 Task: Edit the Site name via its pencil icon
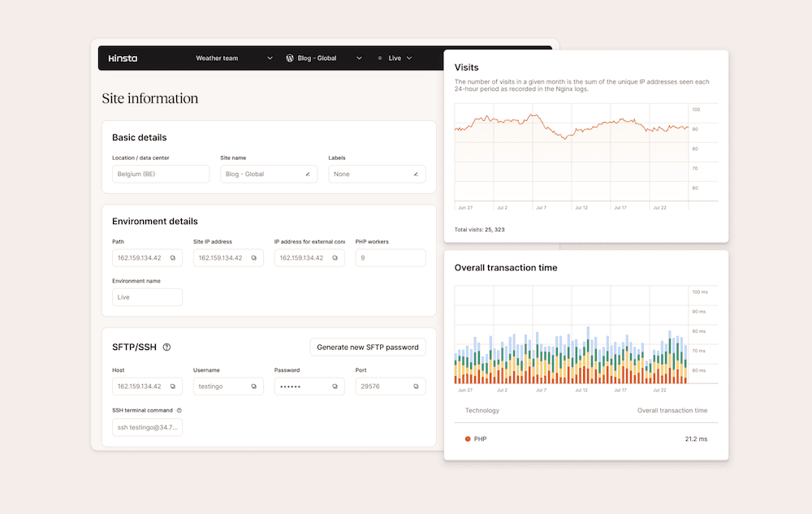pos(309,174)
